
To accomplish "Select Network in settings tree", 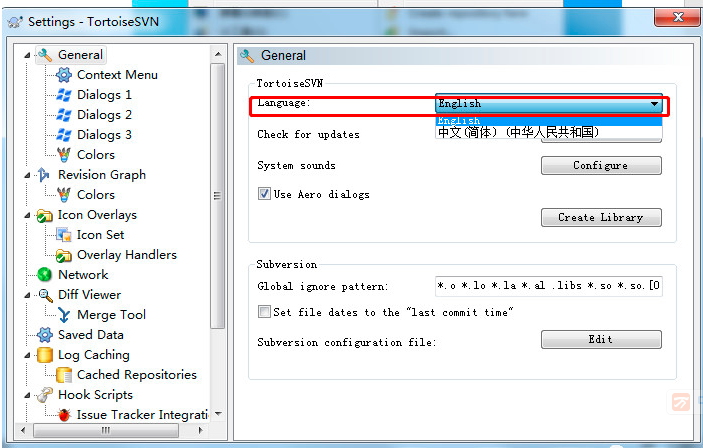I will click(x=83, y=275).
